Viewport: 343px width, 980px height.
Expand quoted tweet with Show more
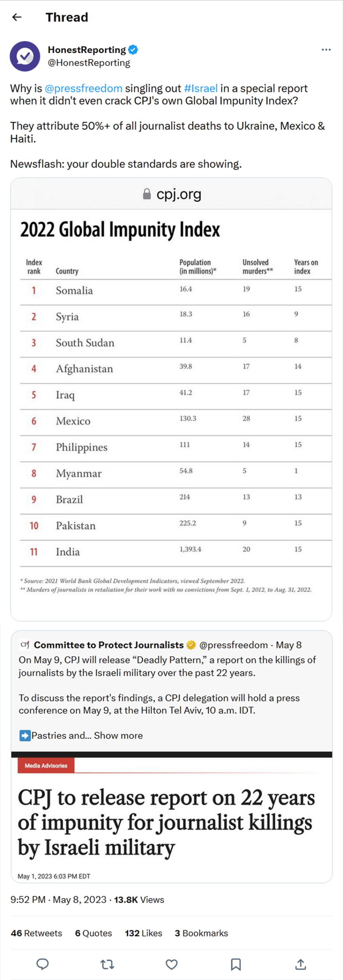point(118,735)
